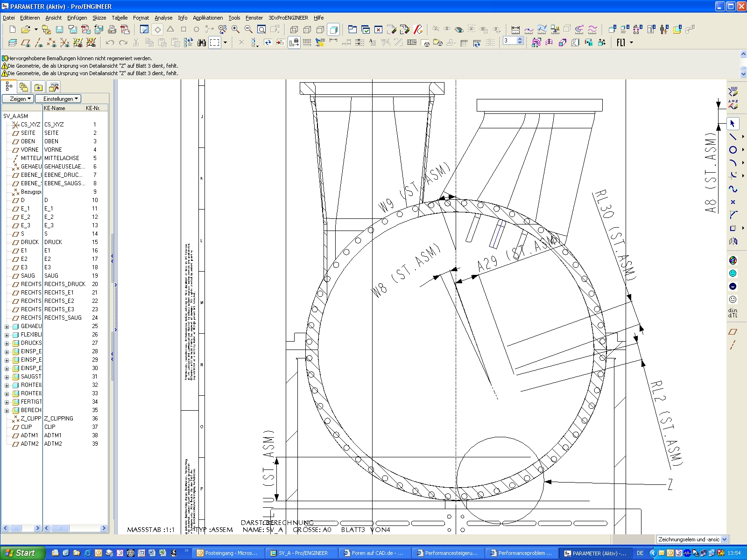Click the spline curve tool
747x560 pixels.
(733, 189)
